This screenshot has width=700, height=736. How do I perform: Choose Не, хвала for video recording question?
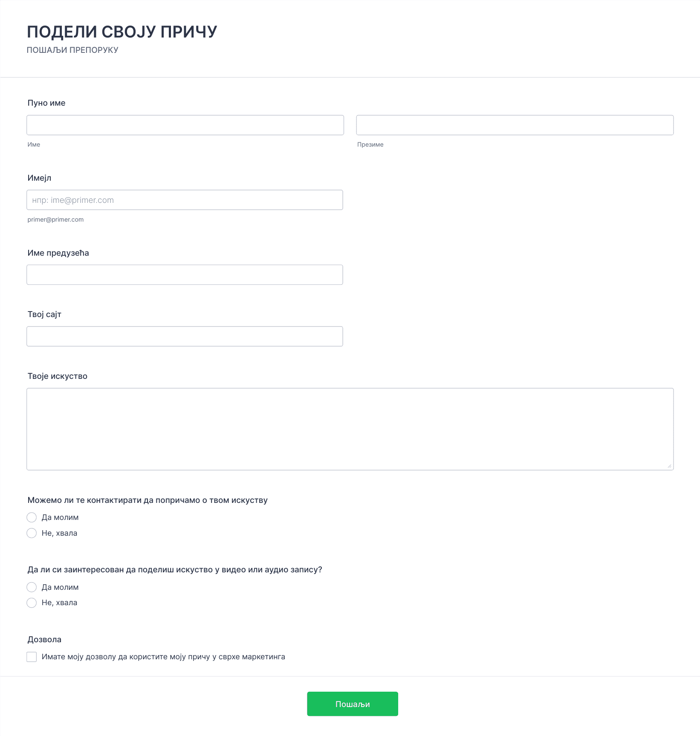tap(32, 603)
